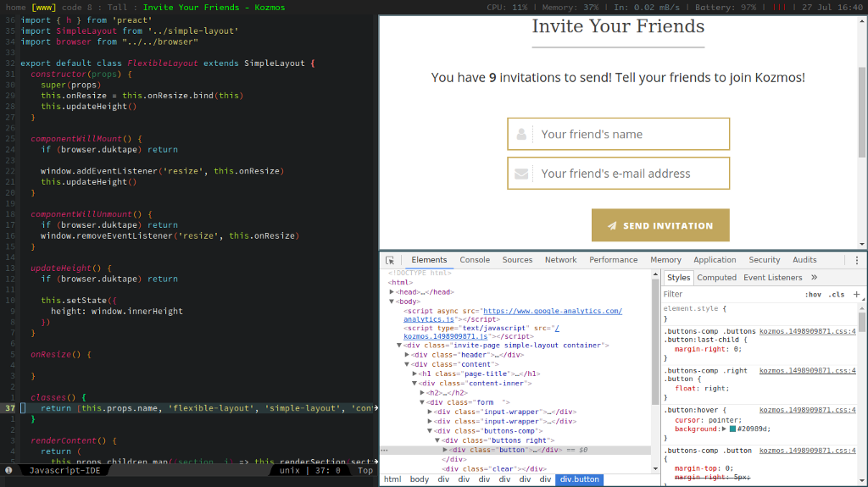The width and height of the screenshot is (868, 487).
Task: Open DevTools three-dot customize menu
Action: click(x=857, y=260)
